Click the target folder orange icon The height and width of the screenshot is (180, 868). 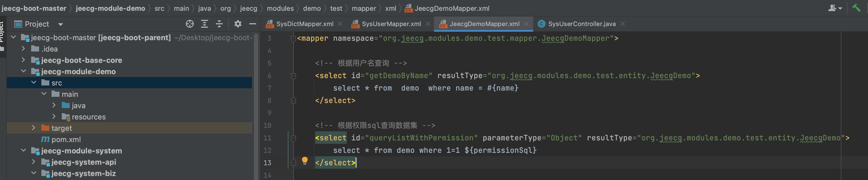tap(45, 128)
